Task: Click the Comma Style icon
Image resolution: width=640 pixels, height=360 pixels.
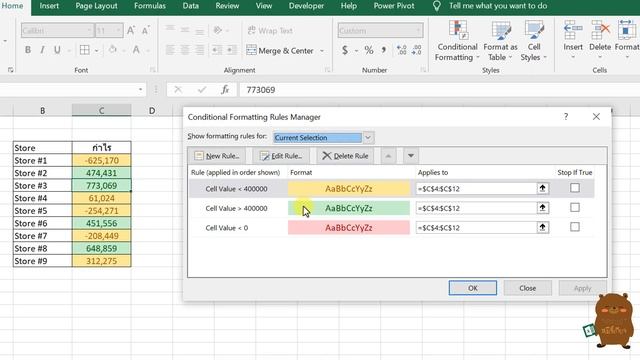Action: (x=384, y=50)
